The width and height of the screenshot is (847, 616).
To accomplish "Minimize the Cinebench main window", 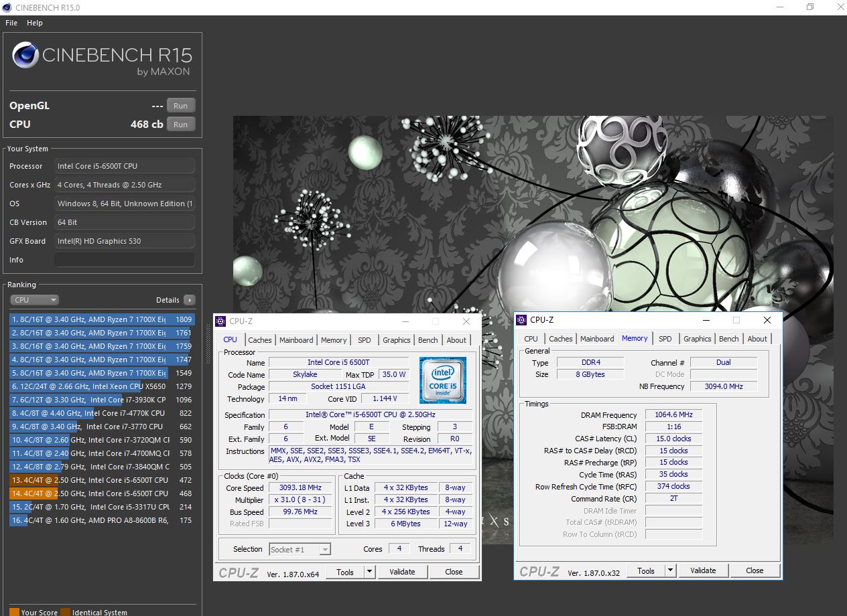I will 779,7.
